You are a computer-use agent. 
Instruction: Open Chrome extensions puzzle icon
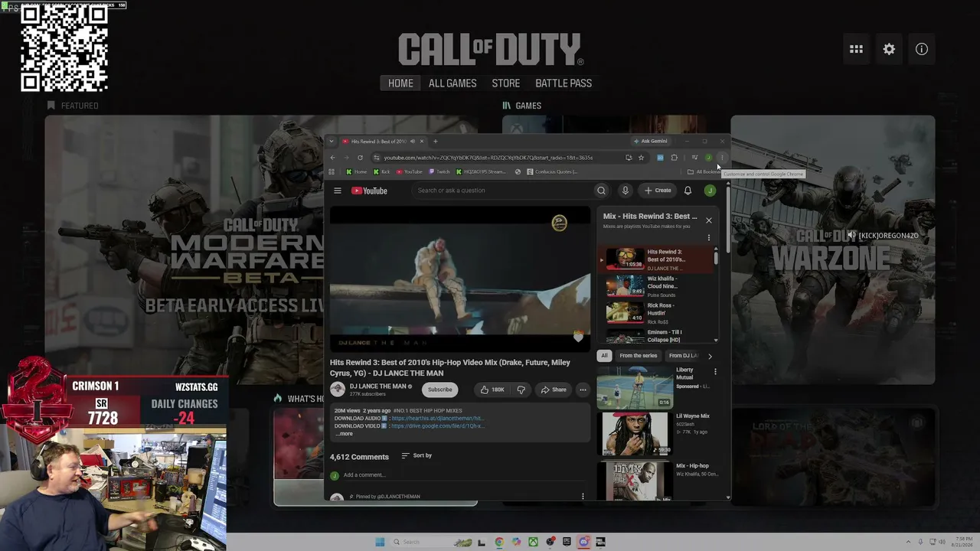coord(675,158)
